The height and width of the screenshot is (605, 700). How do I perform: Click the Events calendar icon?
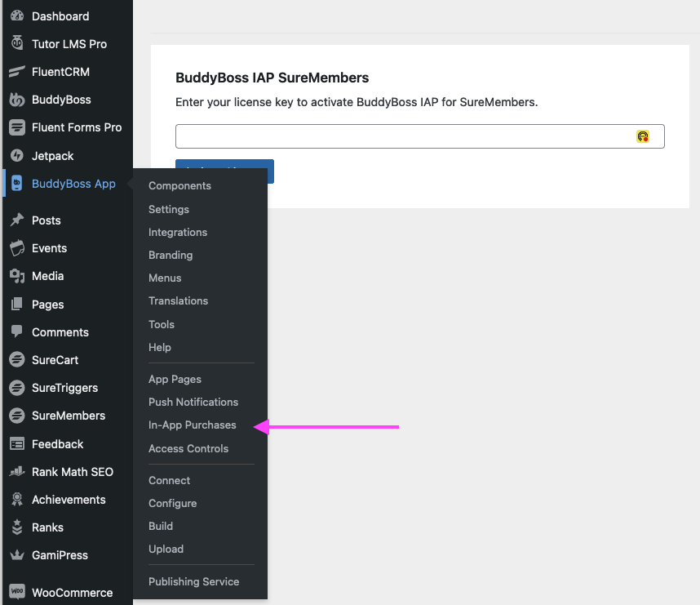click(16, 248)
